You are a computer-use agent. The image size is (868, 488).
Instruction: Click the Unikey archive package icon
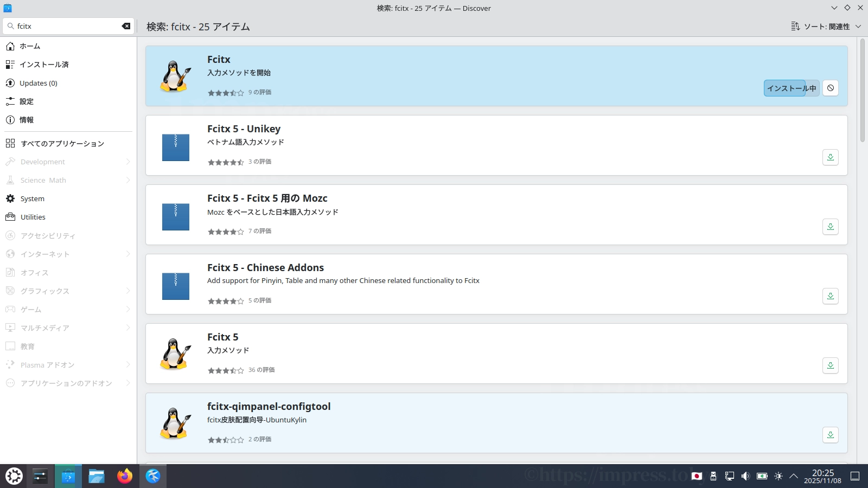(175, 147)
